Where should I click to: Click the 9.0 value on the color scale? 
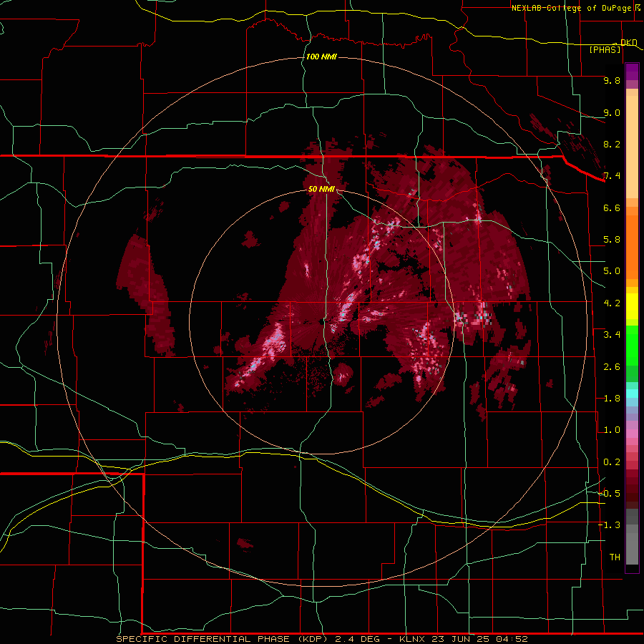612,112
